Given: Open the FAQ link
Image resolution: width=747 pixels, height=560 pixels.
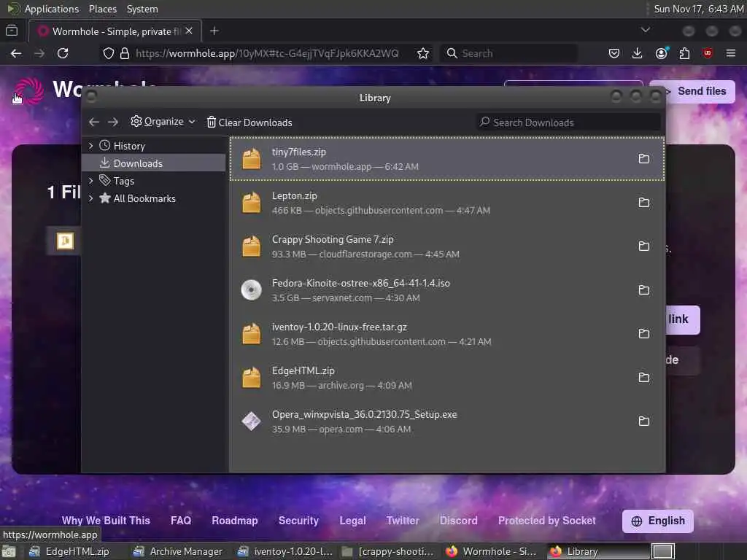Looking at the screenshot, I should pos(181,521).
